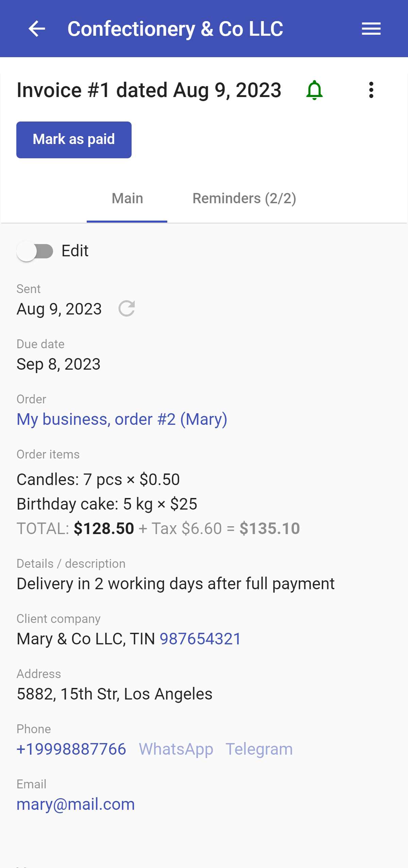Click the Sep 8, 2023 due date

58,364
